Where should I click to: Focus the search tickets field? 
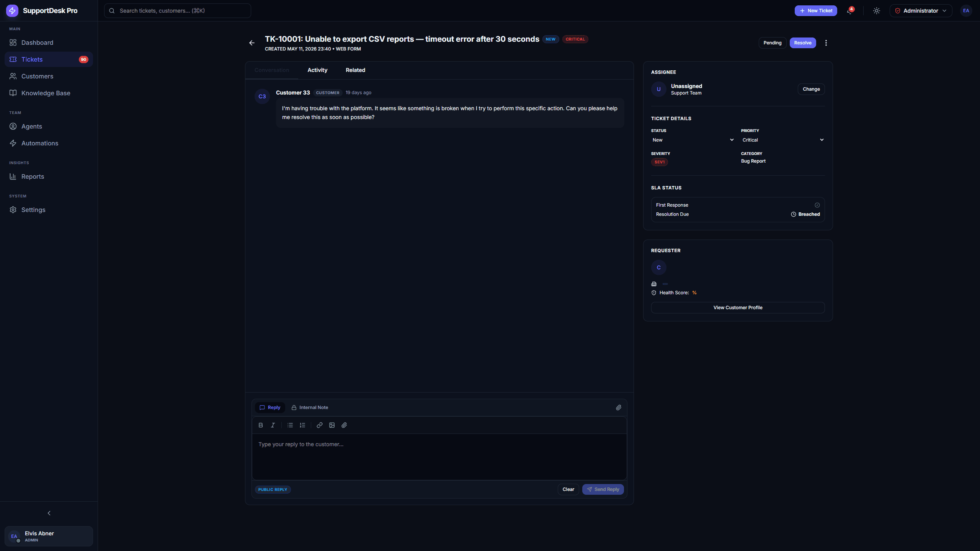178,11
